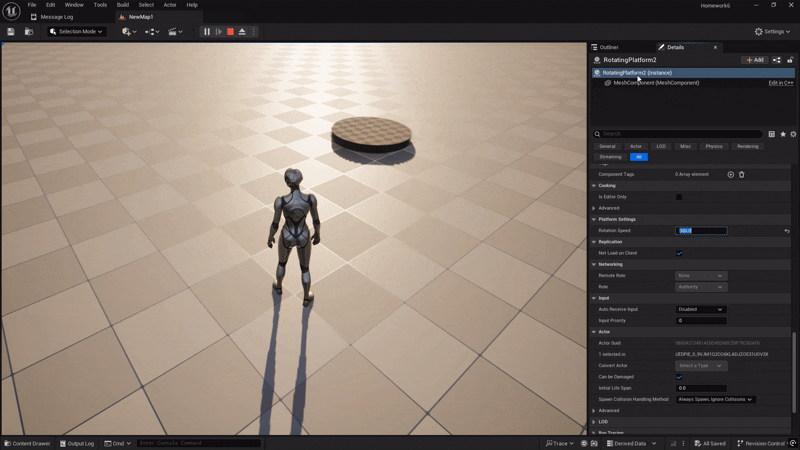Add element to Component Tags array
Viewport: 800px width, 450px height.
(x=731, y=174)
